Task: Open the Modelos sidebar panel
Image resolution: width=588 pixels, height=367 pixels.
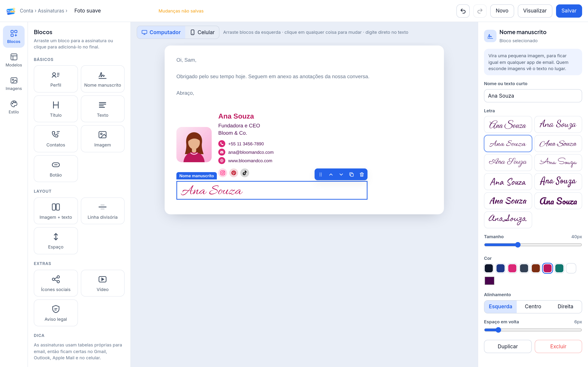Action: (x=14, y=60)
